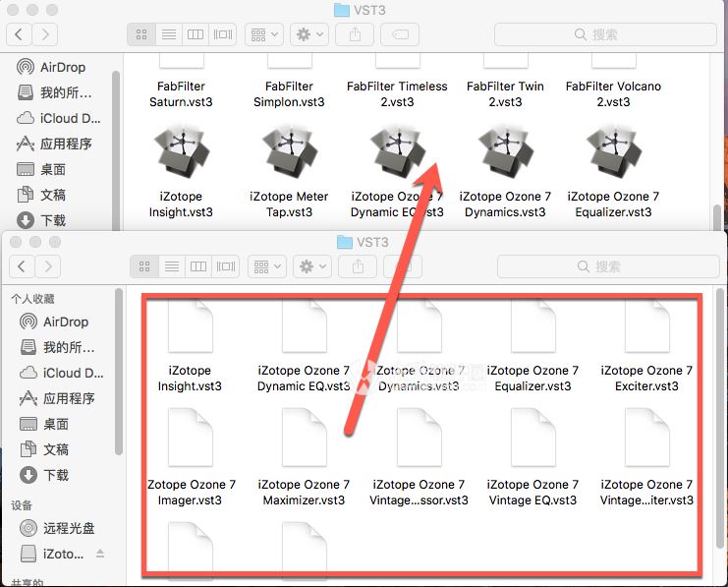Switch top window to icon view
Screen dimensions: 728x587
click(141, 34)
